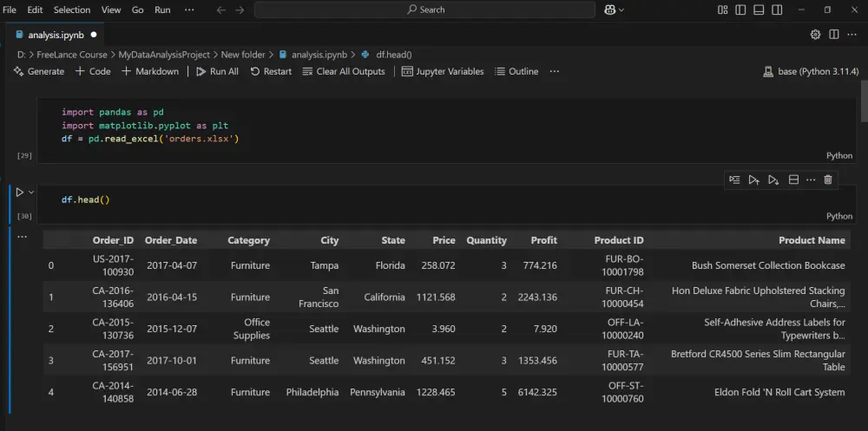Click the 'Order_ID' column header
Image resolution: width=868 pixels, height=431 pixels.
(x=113, y=240)
